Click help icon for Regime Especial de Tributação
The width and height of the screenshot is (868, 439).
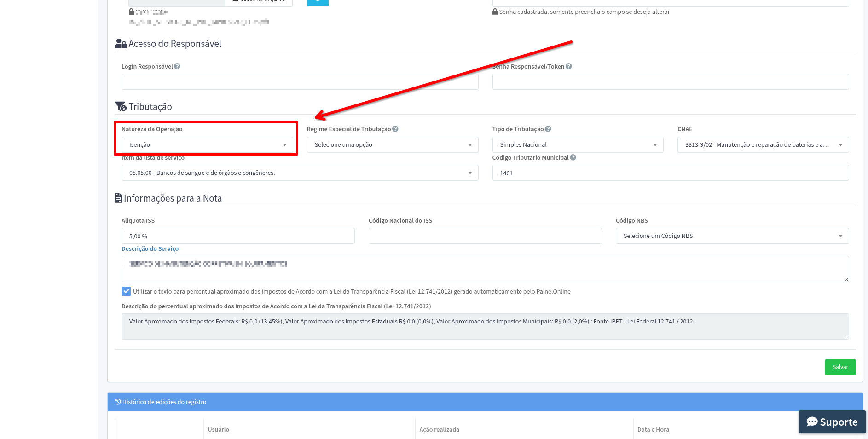395,129
